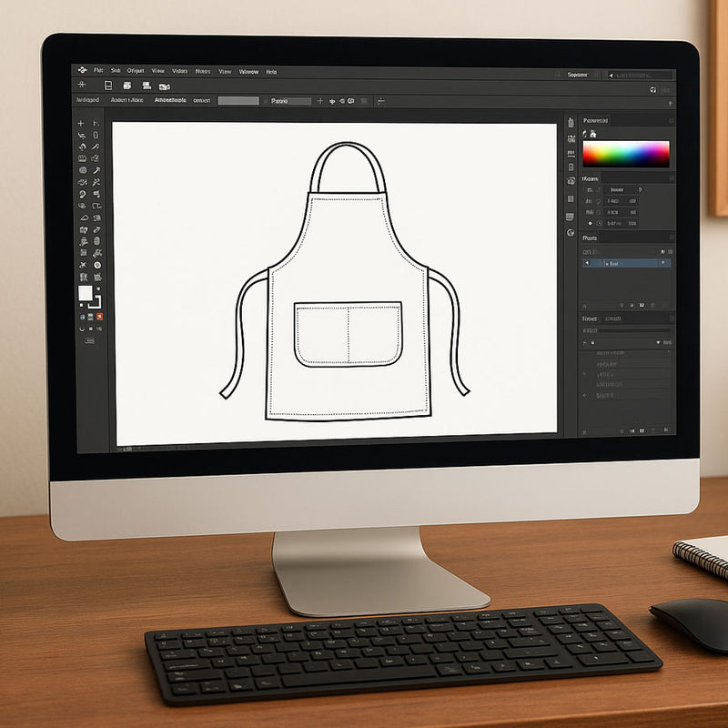728x728 pixels.
Task: Click the plus icon in the options bar
Action: [x=319, y=101]
